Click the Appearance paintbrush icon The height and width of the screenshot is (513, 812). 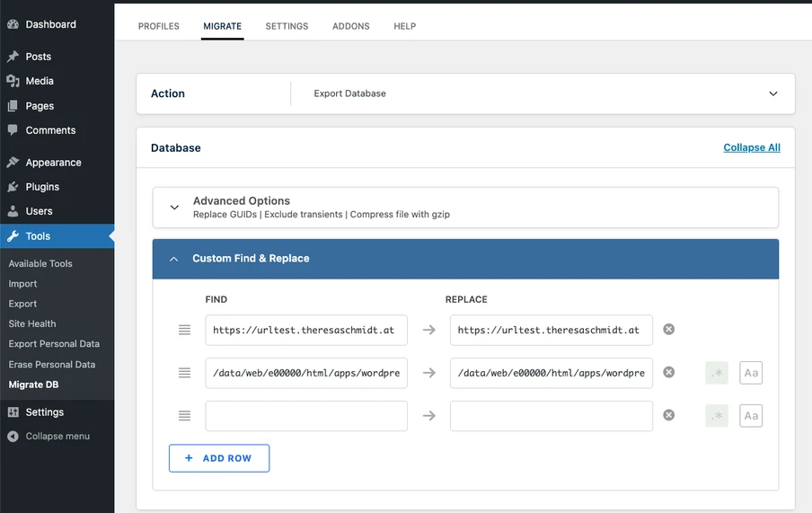point(13,163)
